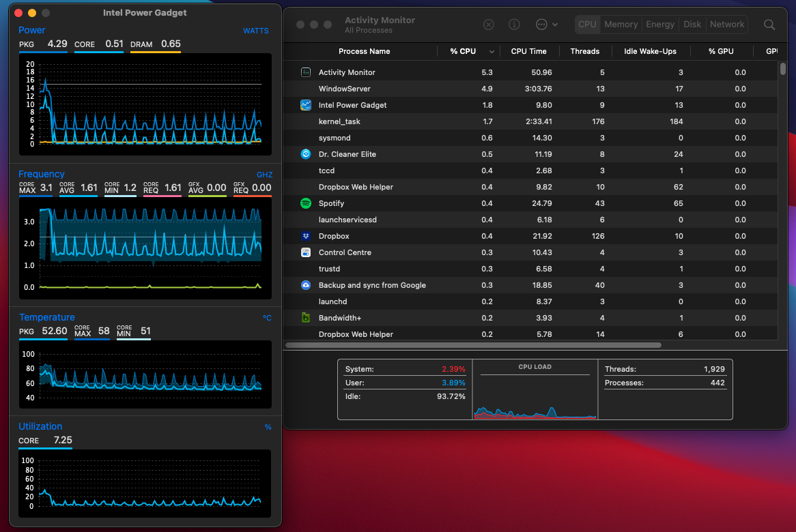This screenshot has height=532, width=796.
Task: Open search with the magnifying glass icon
Action: point(769,24)
